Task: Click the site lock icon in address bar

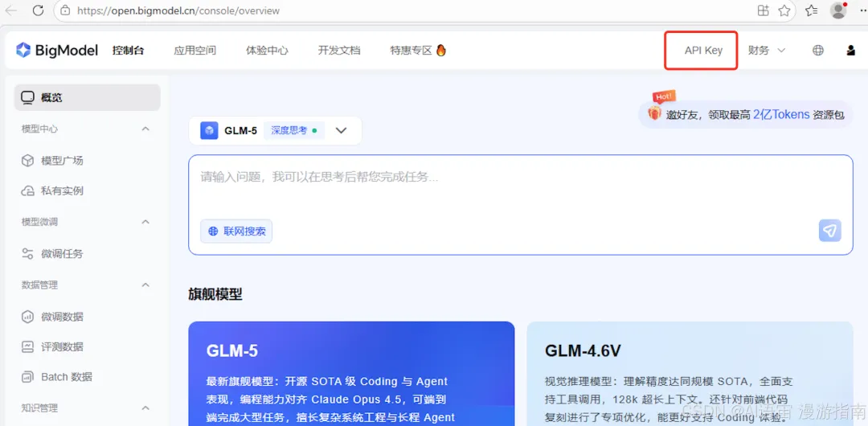Action: click(x=65, y=10)
